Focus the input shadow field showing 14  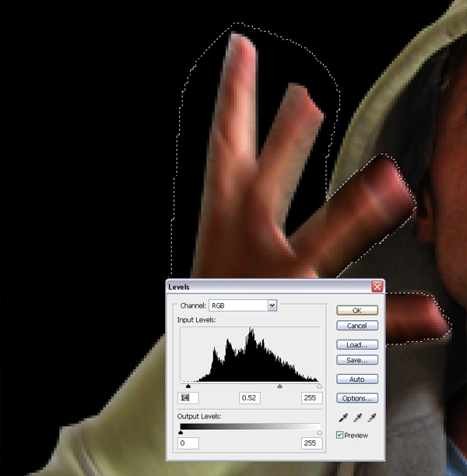188,398
